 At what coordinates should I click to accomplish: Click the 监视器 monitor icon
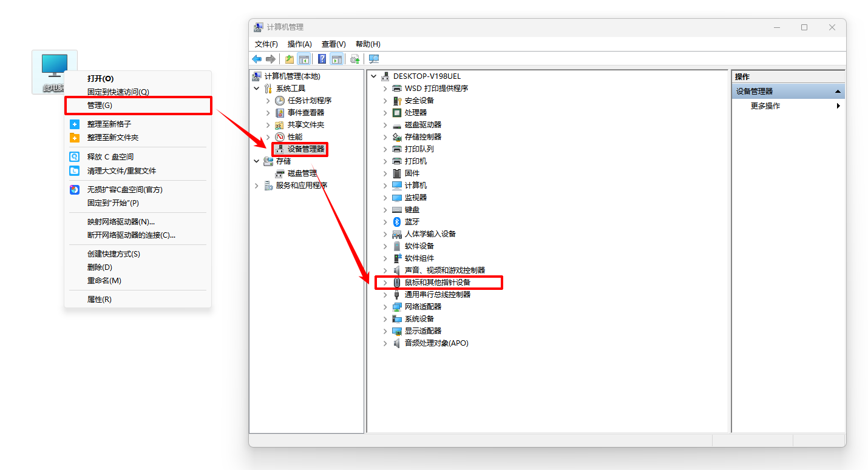(x=397, y=197)
